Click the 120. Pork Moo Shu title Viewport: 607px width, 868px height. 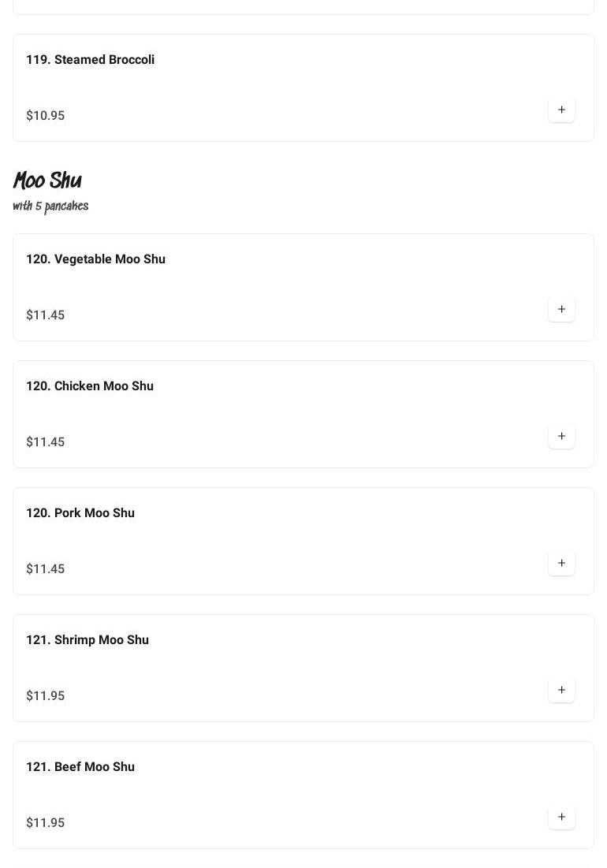pyautogui.click(x=80, y=513)
